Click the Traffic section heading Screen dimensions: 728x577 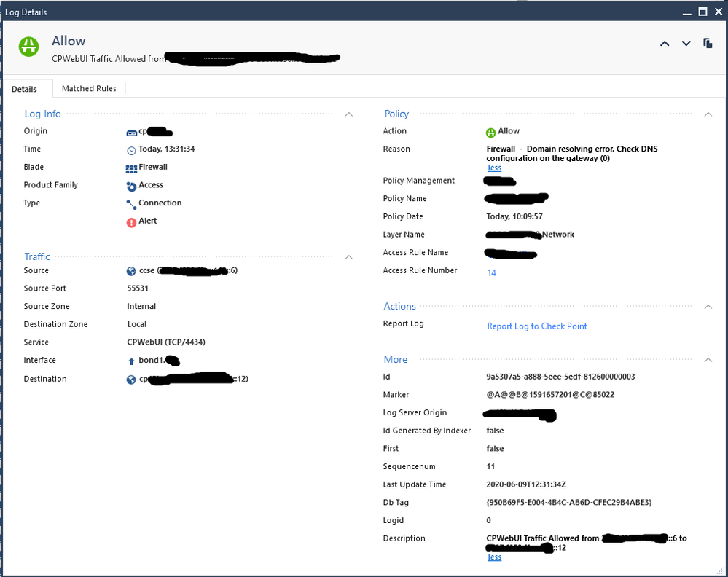(37, 256)
